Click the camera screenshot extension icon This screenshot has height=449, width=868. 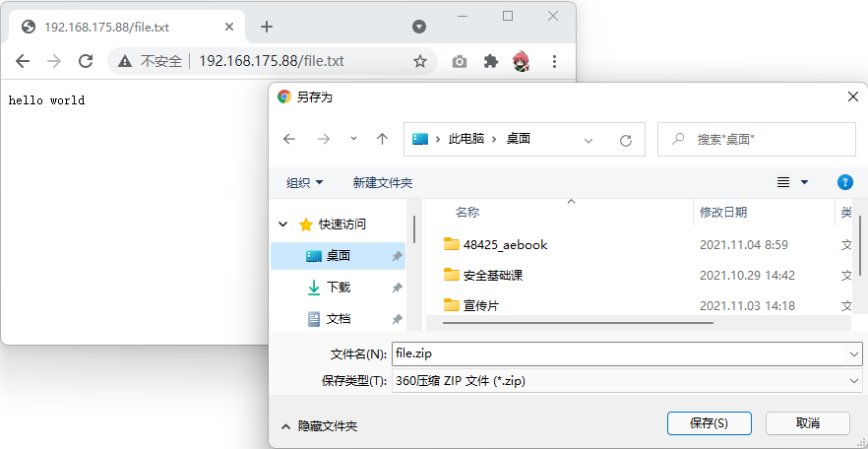pyautogui.click(x=460, y=61)
